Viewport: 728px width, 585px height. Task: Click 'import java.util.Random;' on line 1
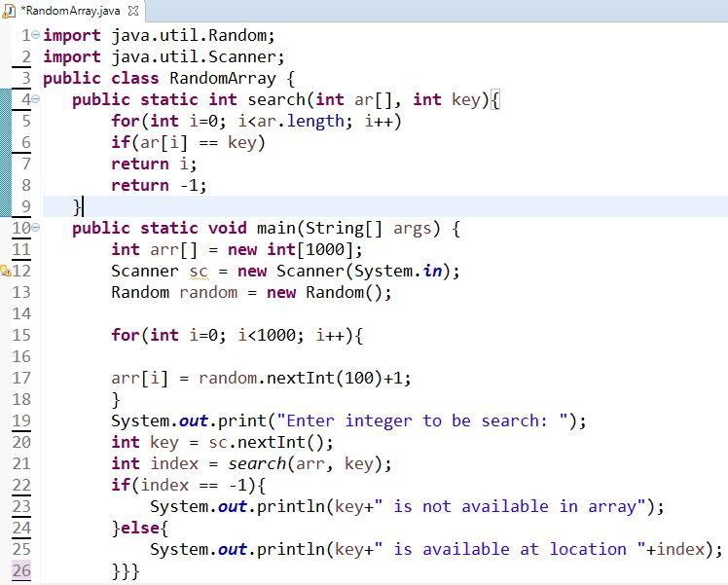[x=160, y=35]
